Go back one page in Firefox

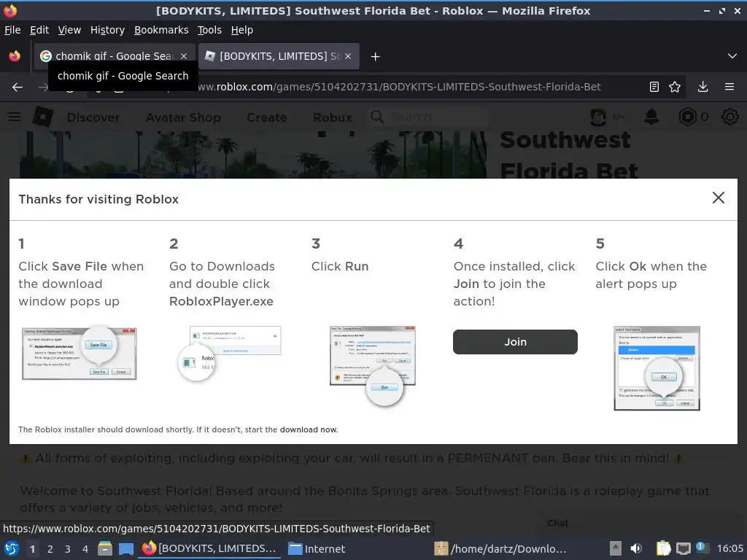click(x=18, y=87)
